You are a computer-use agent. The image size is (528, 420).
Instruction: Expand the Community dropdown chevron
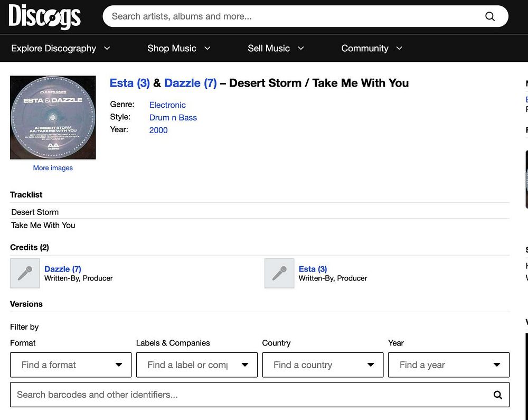(x=399, y=48)
